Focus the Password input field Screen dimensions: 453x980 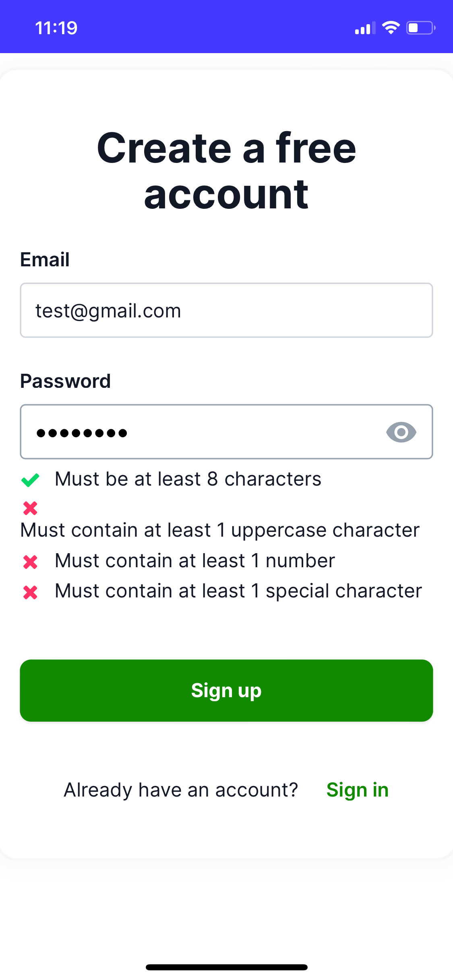tap(201, 432)
